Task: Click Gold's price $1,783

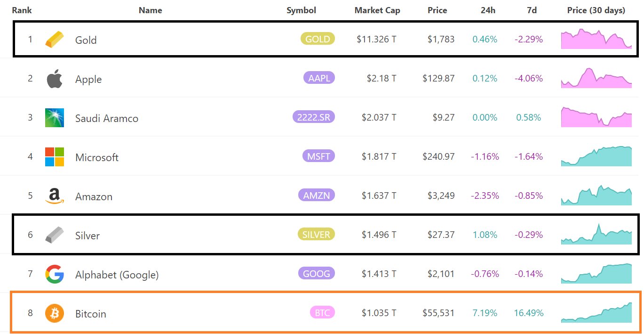Action: tap(441, 39)
